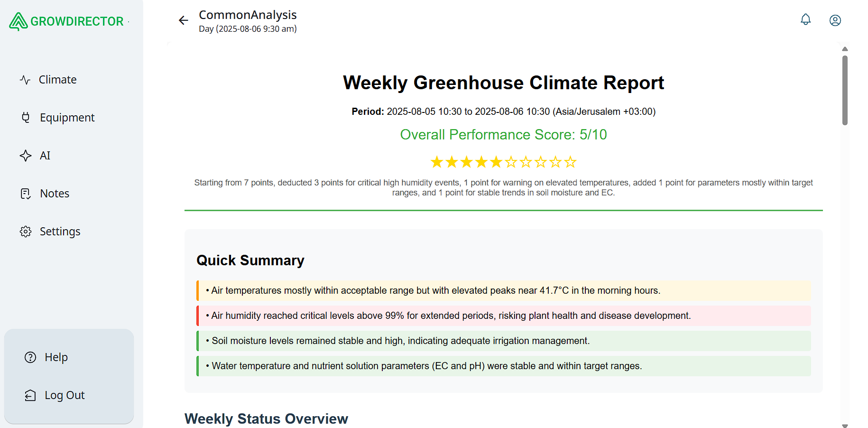
Task: Click the vertical scrollbar thumb
Action: point(845,90)
